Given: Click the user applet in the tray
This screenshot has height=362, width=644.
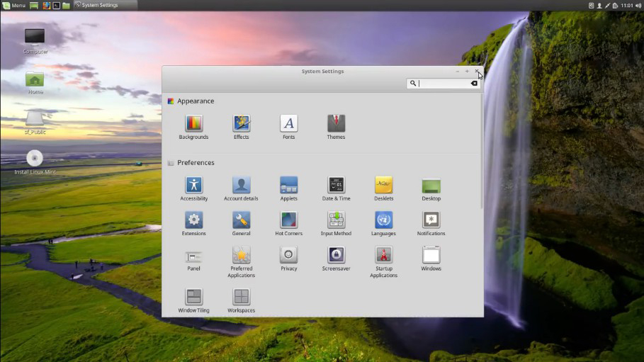Looking at the screenshot, I should [x=599, y=6].
